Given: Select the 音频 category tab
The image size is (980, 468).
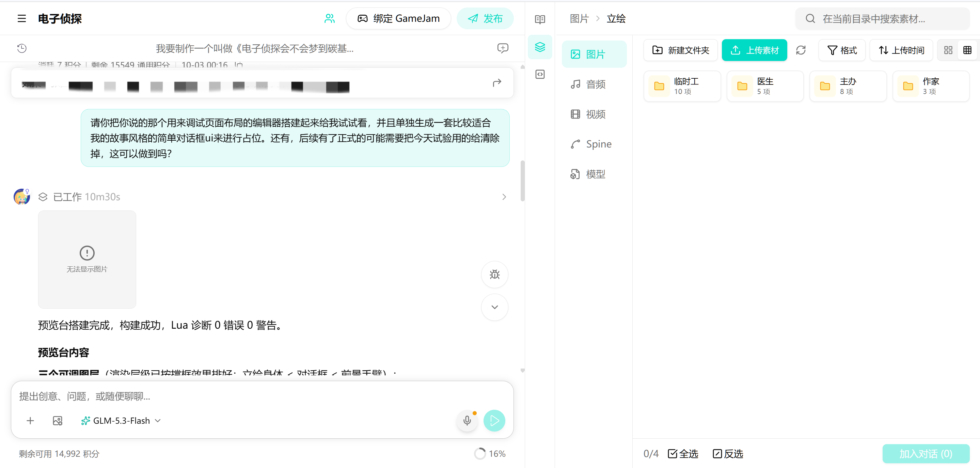Looking at the screenshot, I should pyautogui.click(x=594, y=84).
